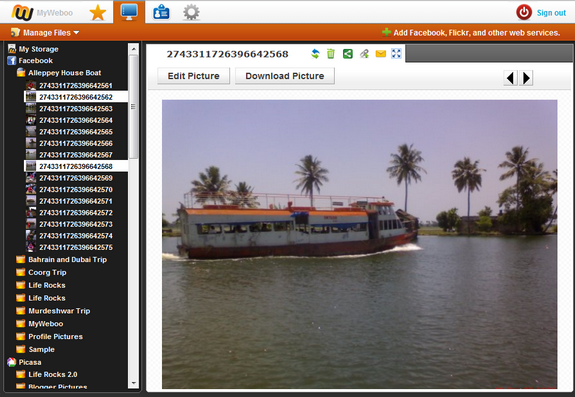Image resolution: width=575 pixels, height=397 pixels.
Task: Go to previous picture arrow
Action: point(510,78)
